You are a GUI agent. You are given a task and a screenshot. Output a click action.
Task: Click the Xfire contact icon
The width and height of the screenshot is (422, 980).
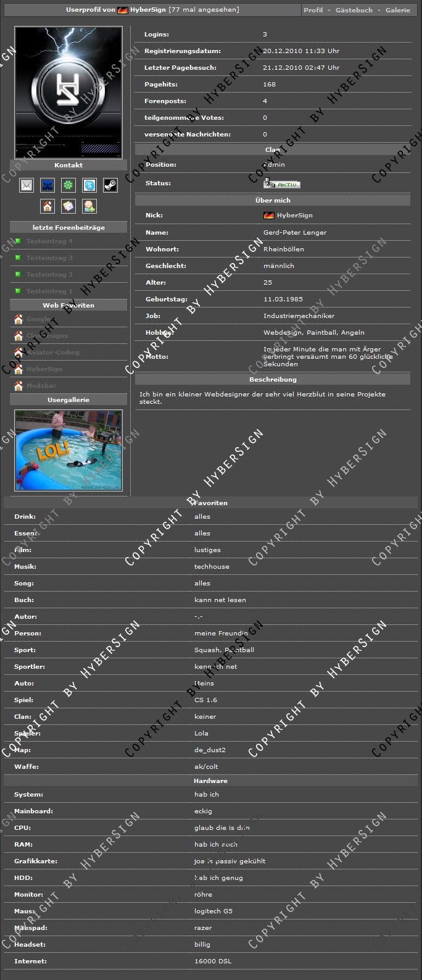[x=48, y=185]
